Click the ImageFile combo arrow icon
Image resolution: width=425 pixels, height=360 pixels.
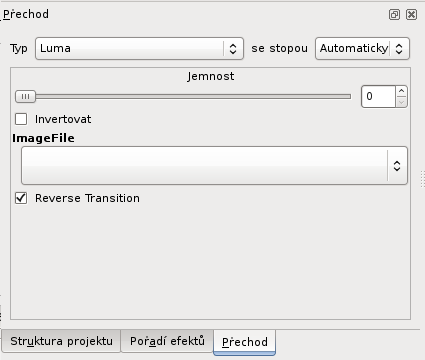pyautogui.click(x=397, y=166)
